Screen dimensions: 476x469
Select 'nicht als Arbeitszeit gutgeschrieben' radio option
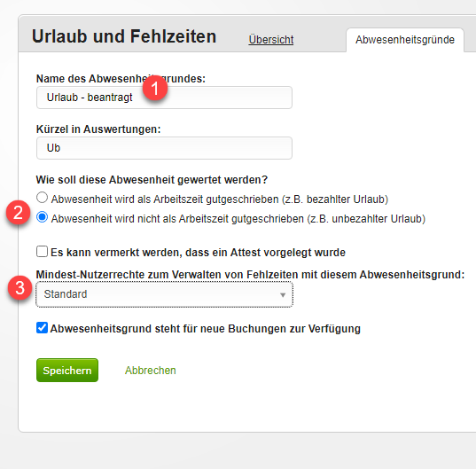pos(42,217)
